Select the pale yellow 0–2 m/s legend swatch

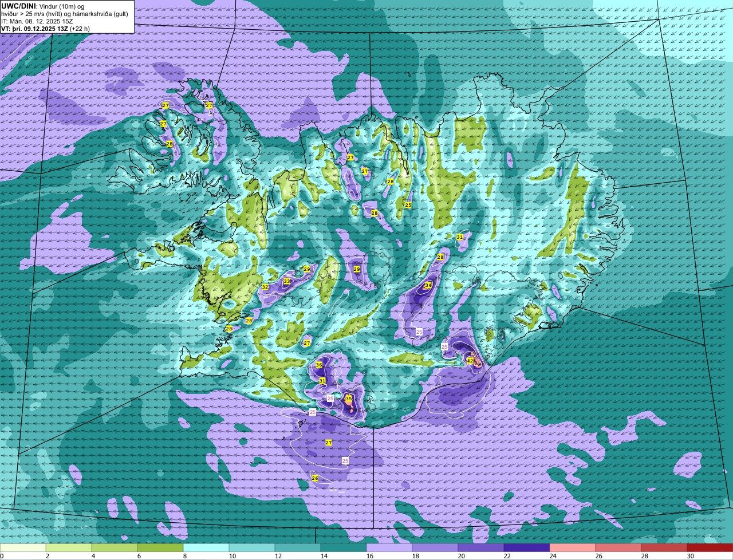(23, 548)
